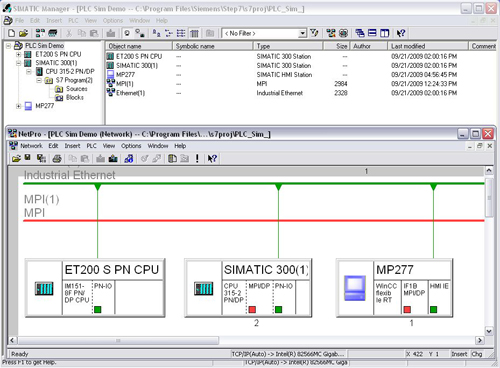The width and height of the screenshot is (500, 368).
Task: Click Download icon in SIMATIC Manager toolbar
Action: 111,33
